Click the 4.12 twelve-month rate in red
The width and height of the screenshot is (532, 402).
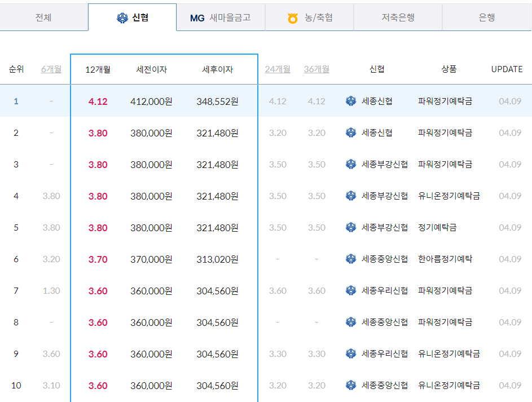(x=98, y=101)
